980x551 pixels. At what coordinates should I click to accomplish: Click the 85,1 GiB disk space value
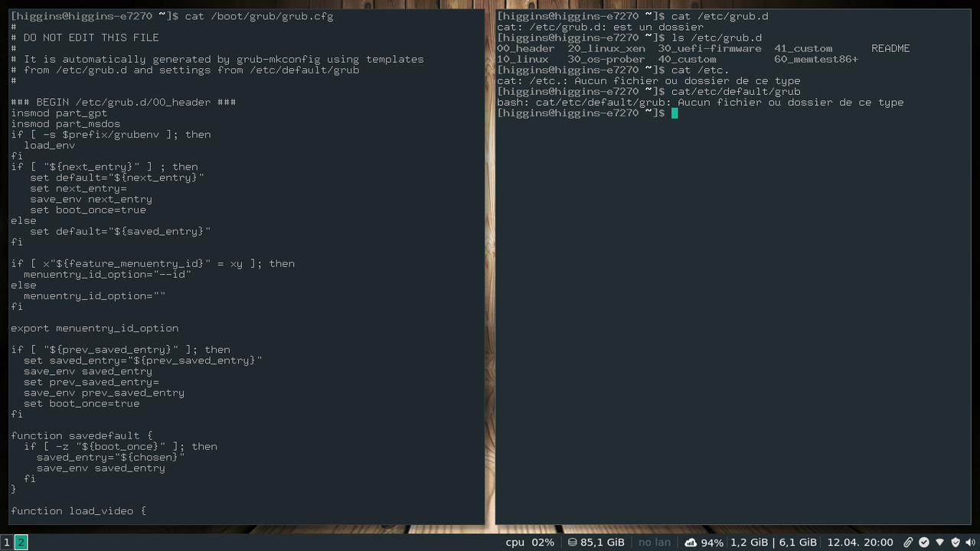click(x=603, y=543)
